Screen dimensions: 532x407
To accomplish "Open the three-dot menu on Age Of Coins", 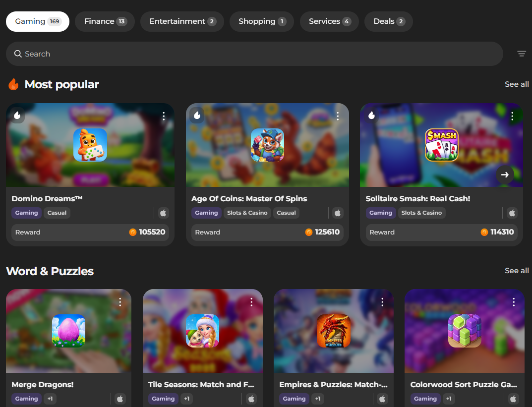I will [338, 116].
